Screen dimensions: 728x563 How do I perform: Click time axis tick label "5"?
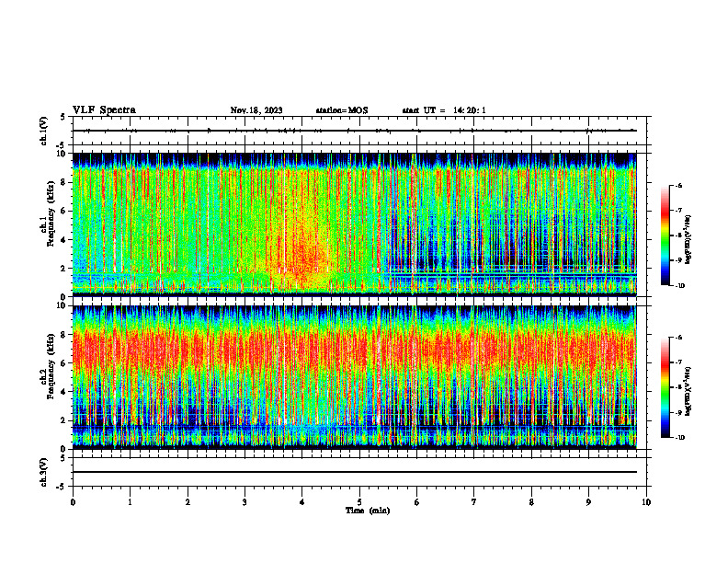coord(359,502)
